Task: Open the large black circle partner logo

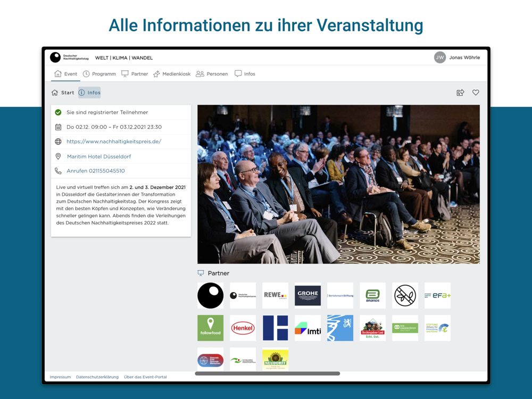Action: pyautogui.click(x=210, y=295)
